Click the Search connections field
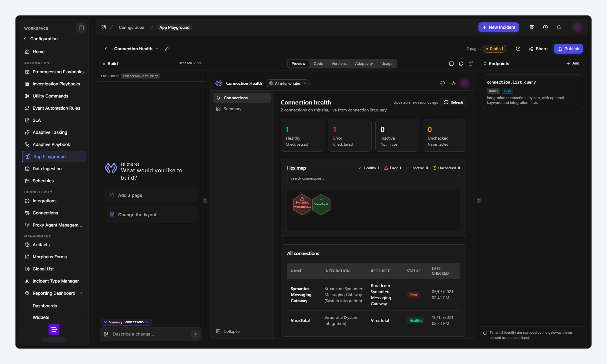This screenshot has width=607, height=364. (x=373, y=178)
